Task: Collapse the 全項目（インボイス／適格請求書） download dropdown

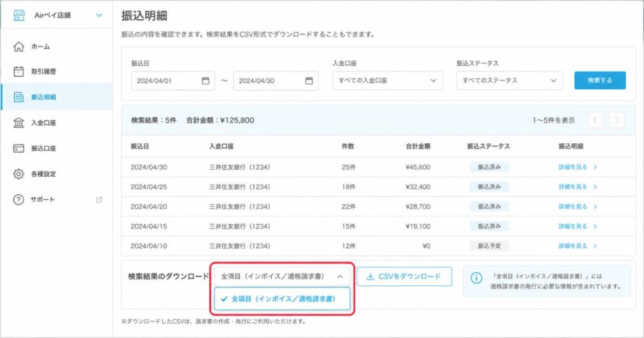Action: coord(282,276)
